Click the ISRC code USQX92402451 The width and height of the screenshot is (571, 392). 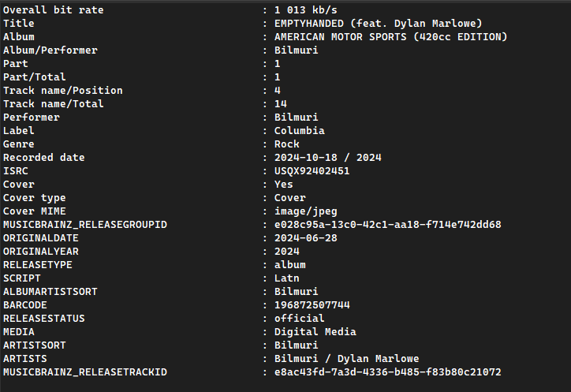312,171
